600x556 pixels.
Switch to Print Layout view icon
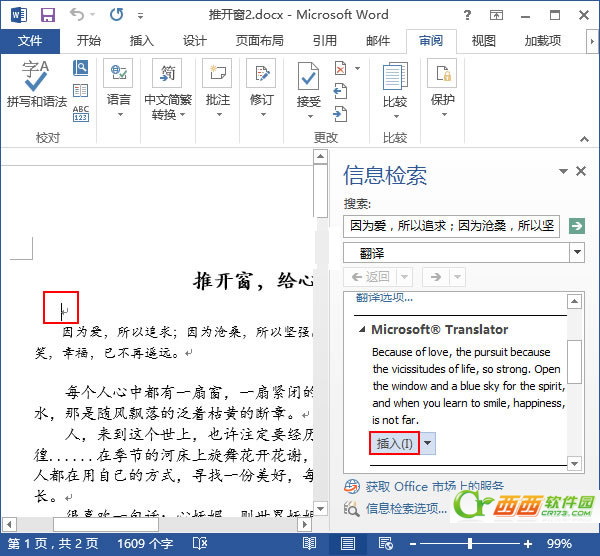click(347, 543)
